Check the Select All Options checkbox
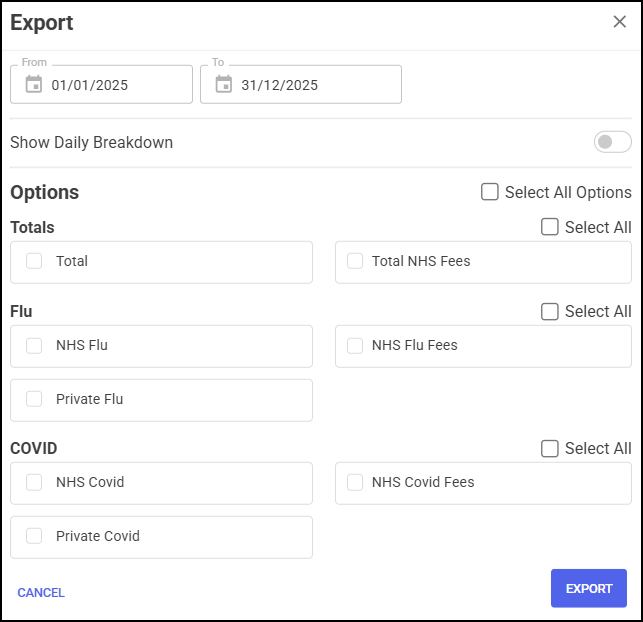Image resolution: width=643 pixels, height=622 pixels. 490,192
